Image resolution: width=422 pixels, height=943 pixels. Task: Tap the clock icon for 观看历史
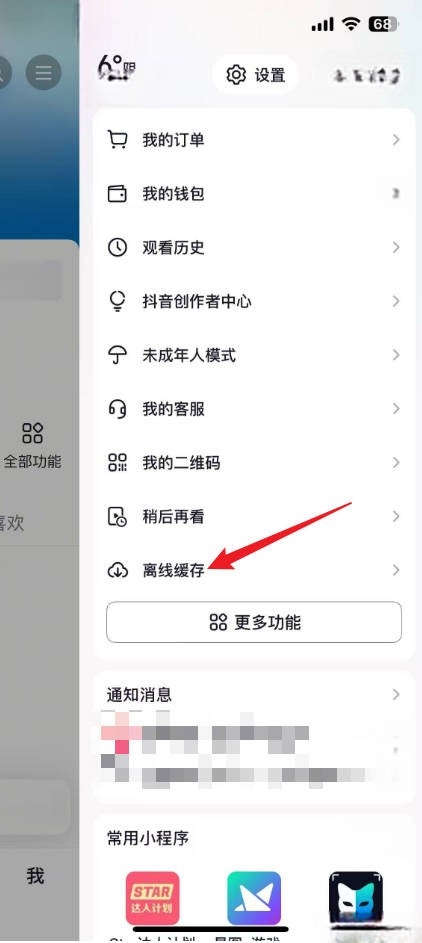pyautogui.click(x=117, y=247)
